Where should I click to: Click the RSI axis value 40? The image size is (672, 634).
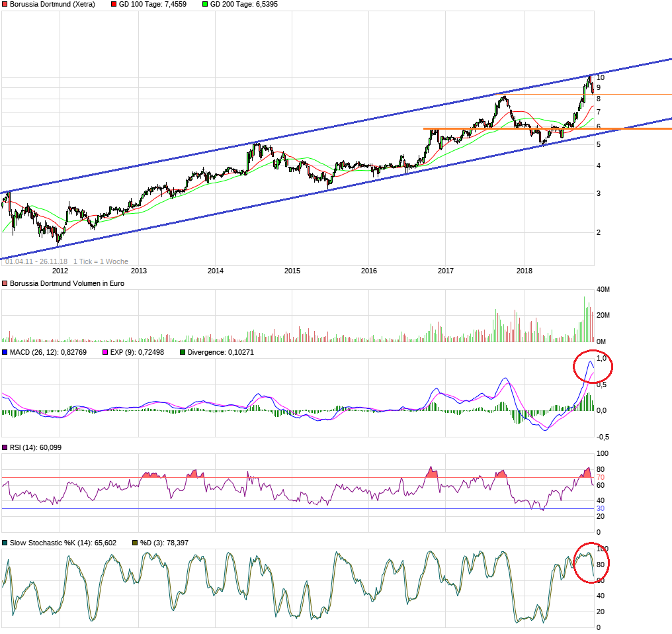click(x=601, y=500)
